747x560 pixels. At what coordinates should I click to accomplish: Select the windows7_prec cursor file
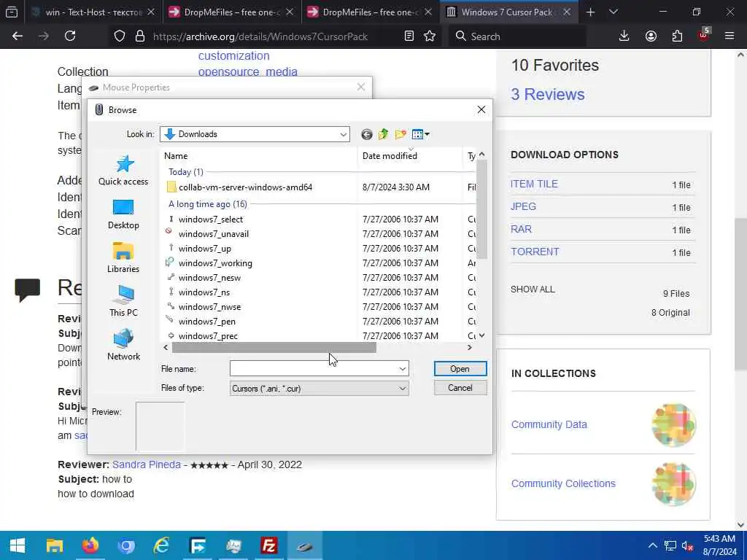coord(203,335)
